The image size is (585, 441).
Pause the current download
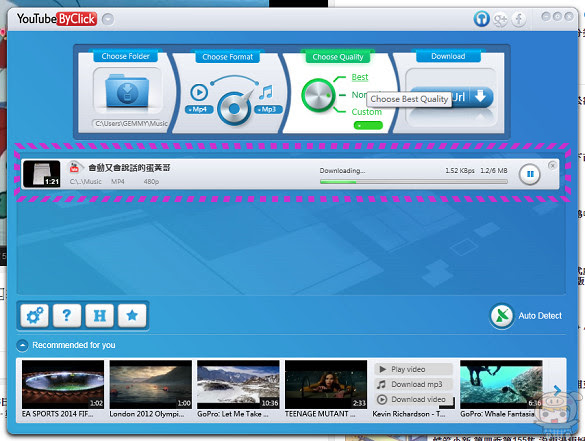(x=529, y=174)
